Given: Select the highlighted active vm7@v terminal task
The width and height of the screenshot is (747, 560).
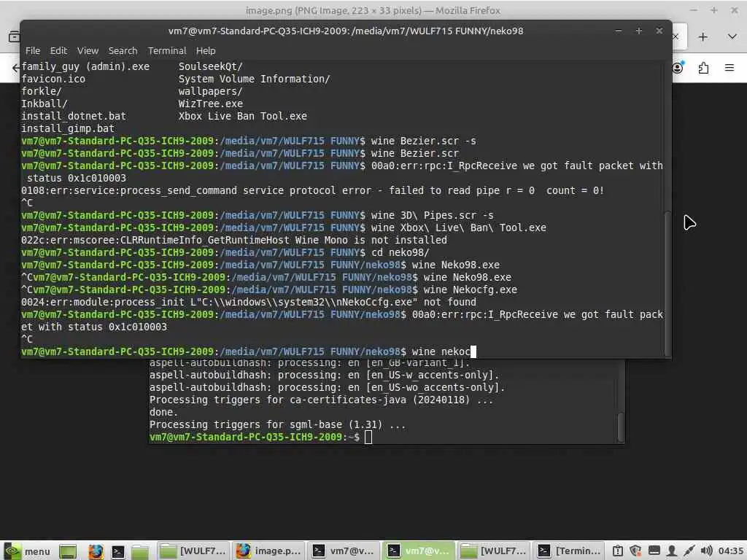Looking at the screenshot, I should pyautogui.click(x=419, y=551).
